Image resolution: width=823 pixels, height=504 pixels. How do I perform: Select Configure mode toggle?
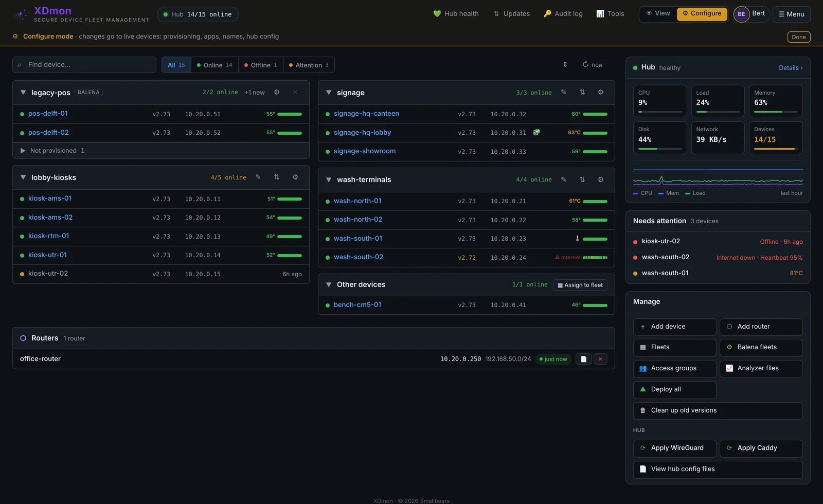pyautogui.click(x=702, y=14)
